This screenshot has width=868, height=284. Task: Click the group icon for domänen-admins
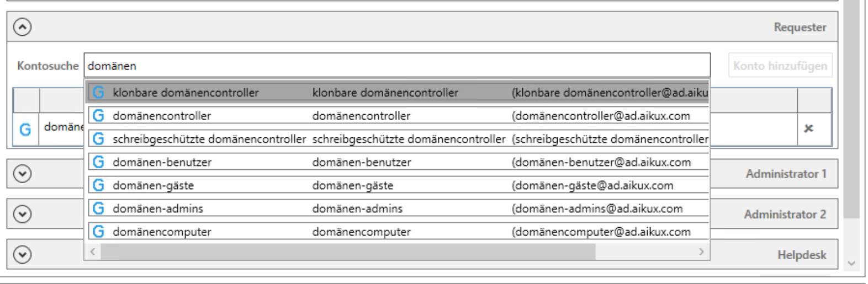coord(98,208)
